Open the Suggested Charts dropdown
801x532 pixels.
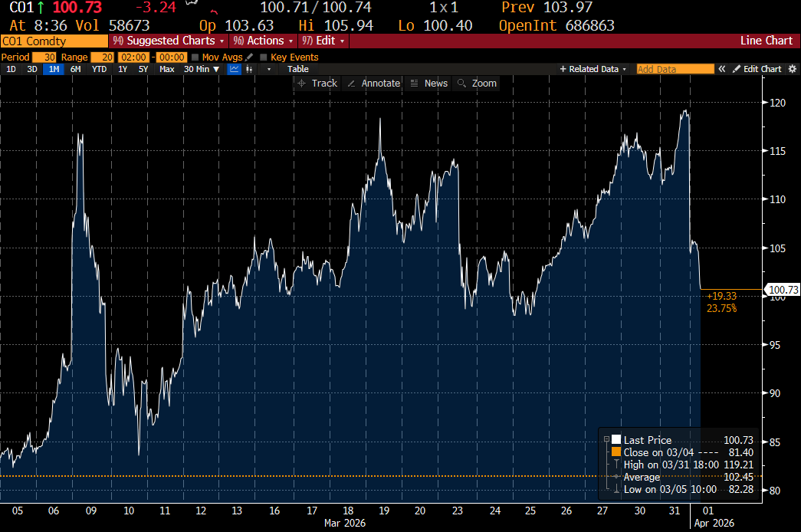(169, 41)
